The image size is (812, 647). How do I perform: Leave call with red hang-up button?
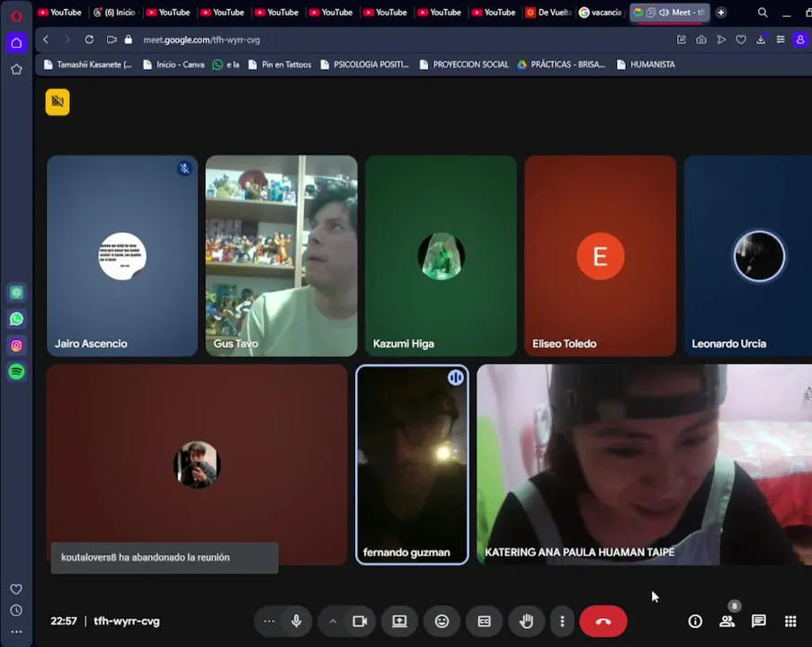(603, 621)
